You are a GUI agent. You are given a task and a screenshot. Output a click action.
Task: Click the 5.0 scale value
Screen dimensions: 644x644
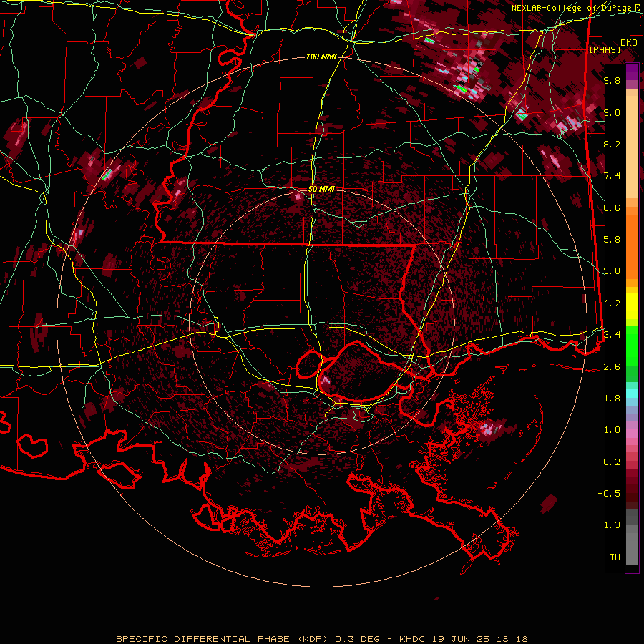612,271
